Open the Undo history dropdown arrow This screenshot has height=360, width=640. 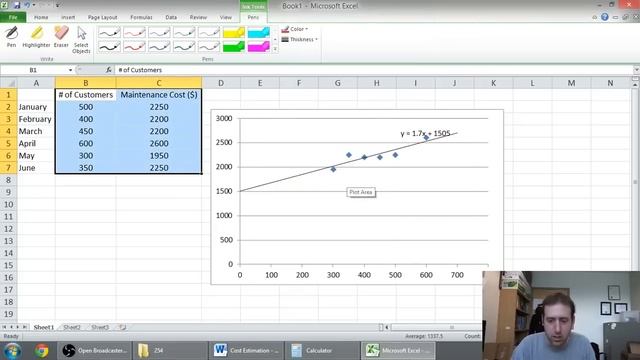pos(33,5)
